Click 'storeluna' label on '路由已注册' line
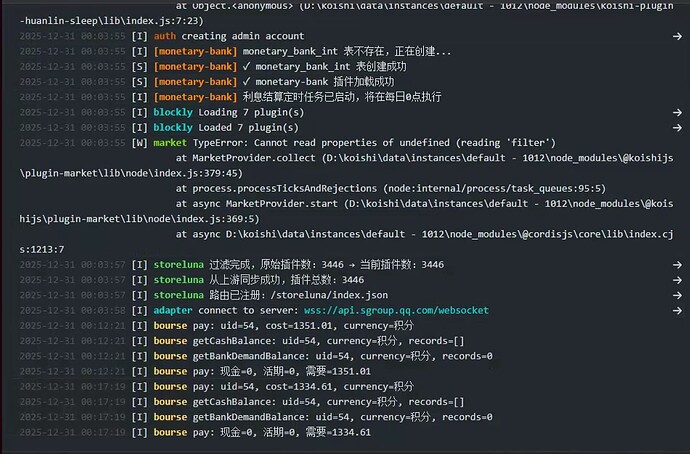Viewport: 690px width, 454px height. coord(180,295)
